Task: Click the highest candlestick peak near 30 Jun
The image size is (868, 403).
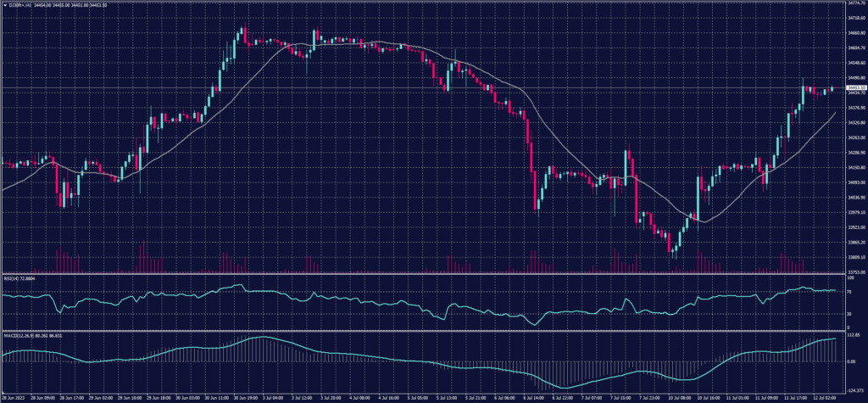Action: [242, 34]
